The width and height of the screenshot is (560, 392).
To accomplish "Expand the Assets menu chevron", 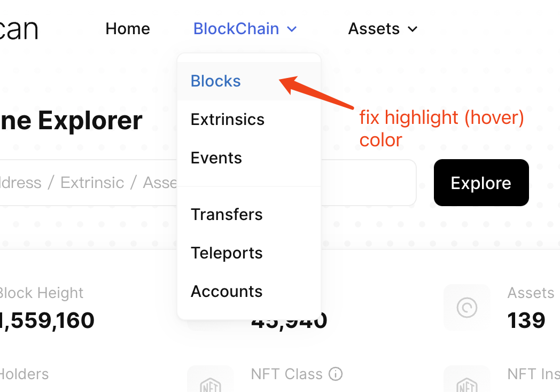I will pos(413,29).
